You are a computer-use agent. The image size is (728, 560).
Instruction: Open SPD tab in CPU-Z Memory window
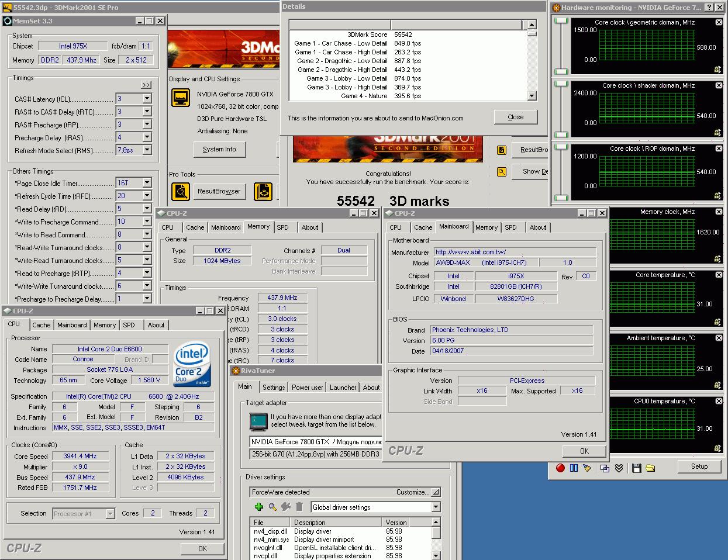click(282, 227)
